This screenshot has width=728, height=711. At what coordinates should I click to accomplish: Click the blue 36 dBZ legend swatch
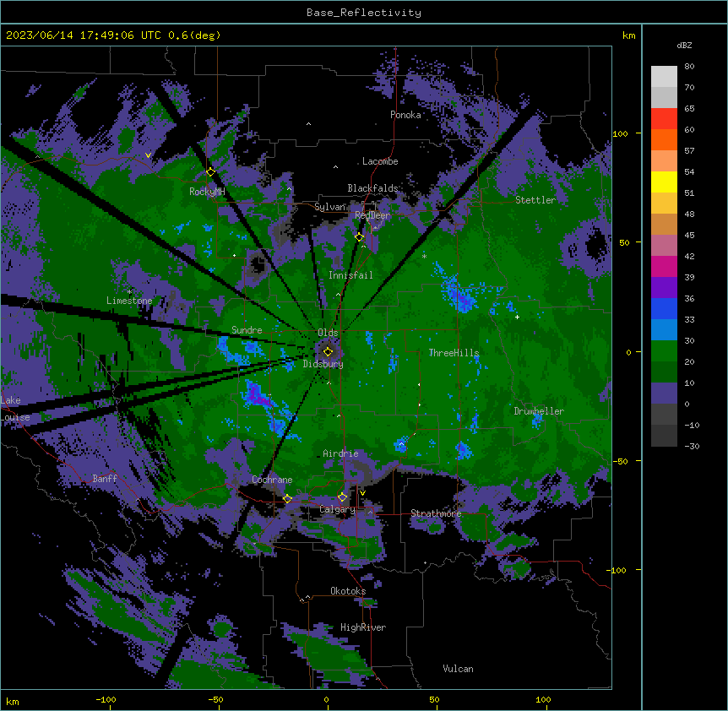coord(664,308)
